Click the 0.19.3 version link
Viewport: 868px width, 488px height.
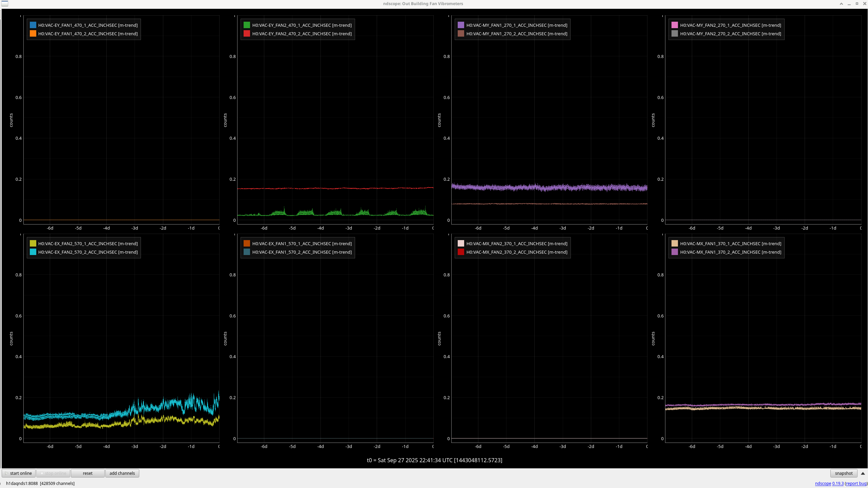838,483
